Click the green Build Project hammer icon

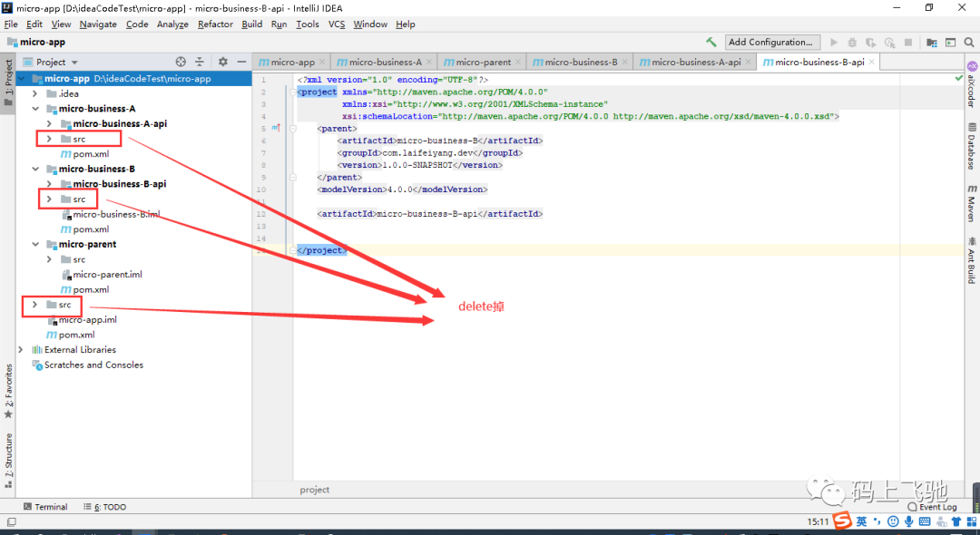pyautogui.click(x=711, y=42)
